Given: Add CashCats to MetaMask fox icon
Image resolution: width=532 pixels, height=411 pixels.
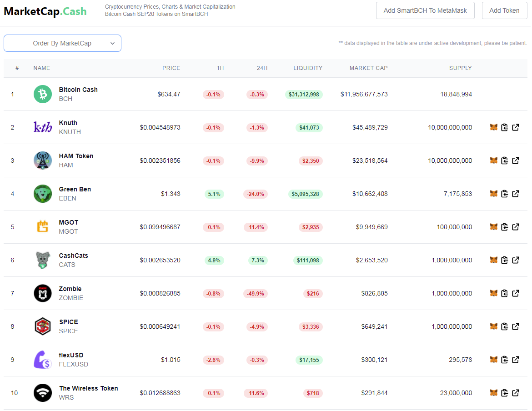Looking at the screenshot, I should click(494, 261).
